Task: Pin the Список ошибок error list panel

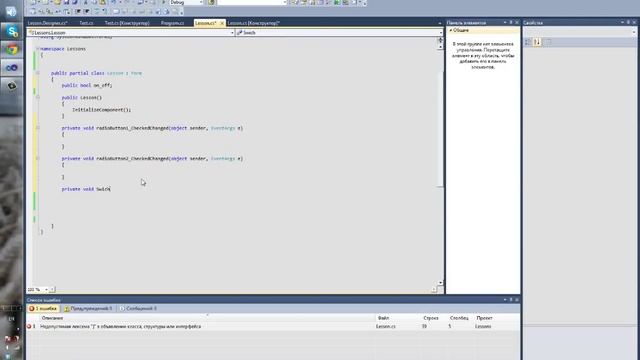Action: tap(511, 300)
